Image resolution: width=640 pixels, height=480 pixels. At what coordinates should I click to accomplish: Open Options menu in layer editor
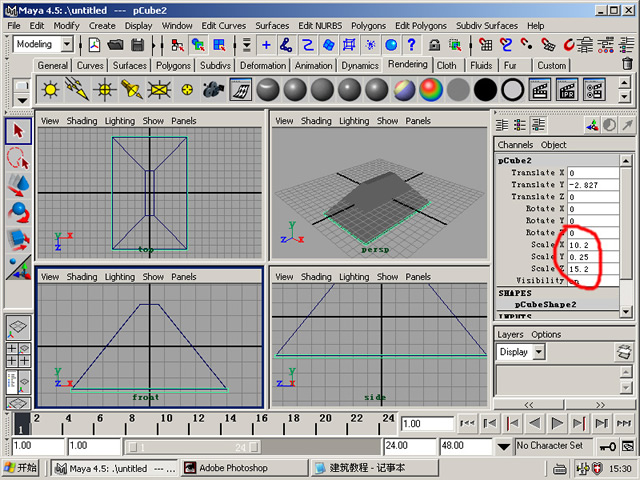[546, 334]
